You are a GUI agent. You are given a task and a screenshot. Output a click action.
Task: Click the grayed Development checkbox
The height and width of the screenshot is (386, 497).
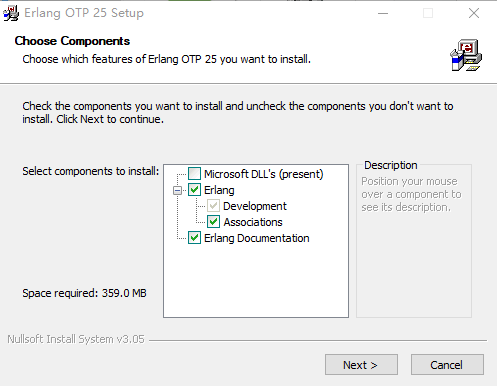(213, 206)
